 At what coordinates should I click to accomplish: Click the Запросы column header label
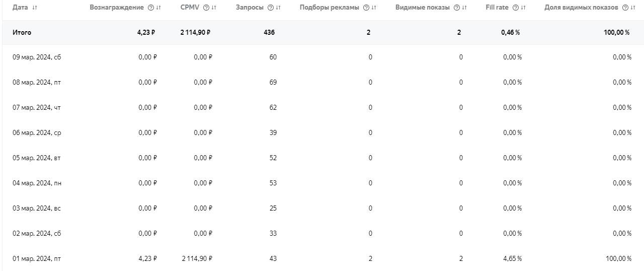tap(250, 8)
